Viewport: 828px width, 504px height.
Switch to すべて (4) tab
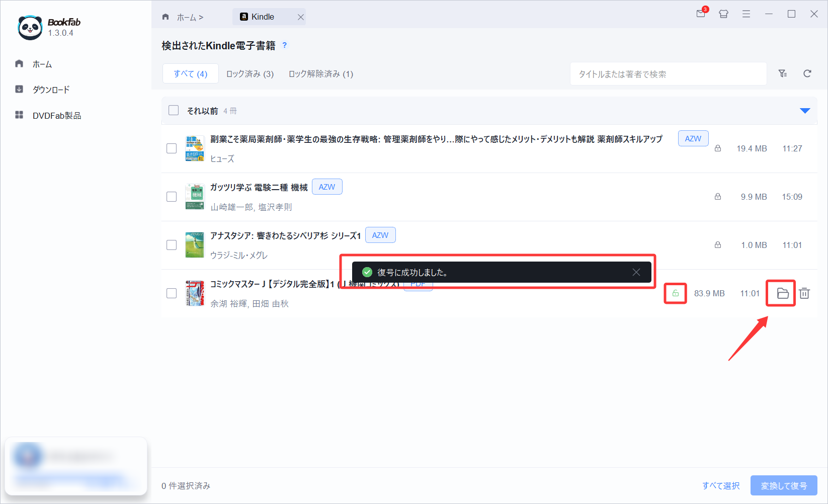click(190, 73)
